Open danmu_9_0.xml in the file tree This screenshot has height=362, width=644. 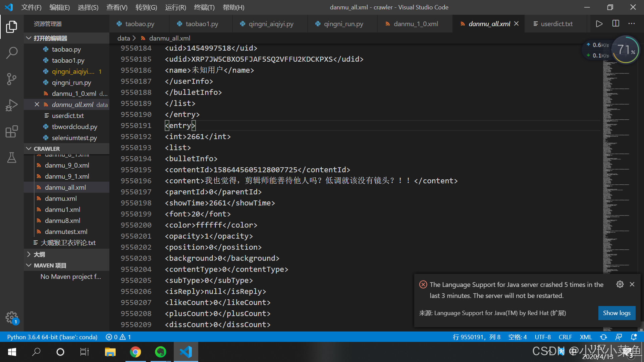67,165
